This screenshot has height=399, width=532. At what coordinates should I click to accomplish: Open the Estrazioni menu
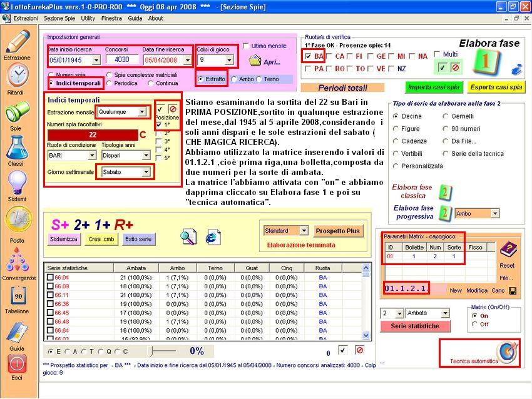coord(26,18)
